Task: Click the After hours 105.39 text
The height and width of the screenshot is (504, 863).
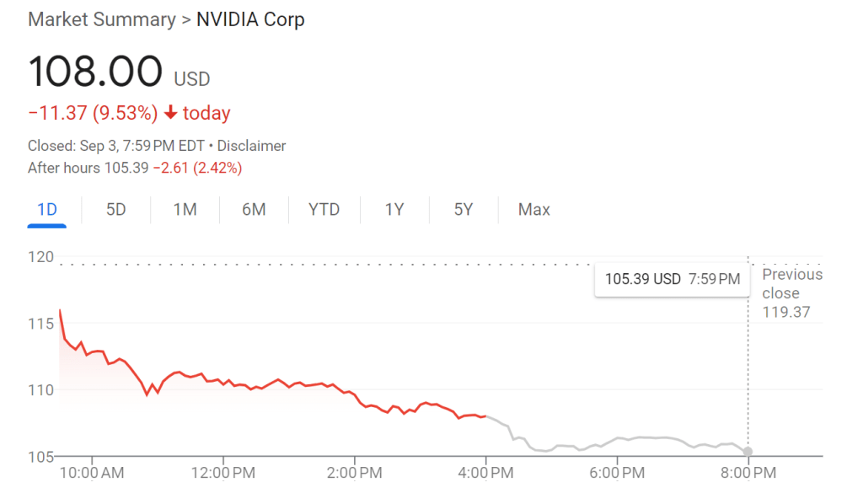Action: click(x=88, y=168)
